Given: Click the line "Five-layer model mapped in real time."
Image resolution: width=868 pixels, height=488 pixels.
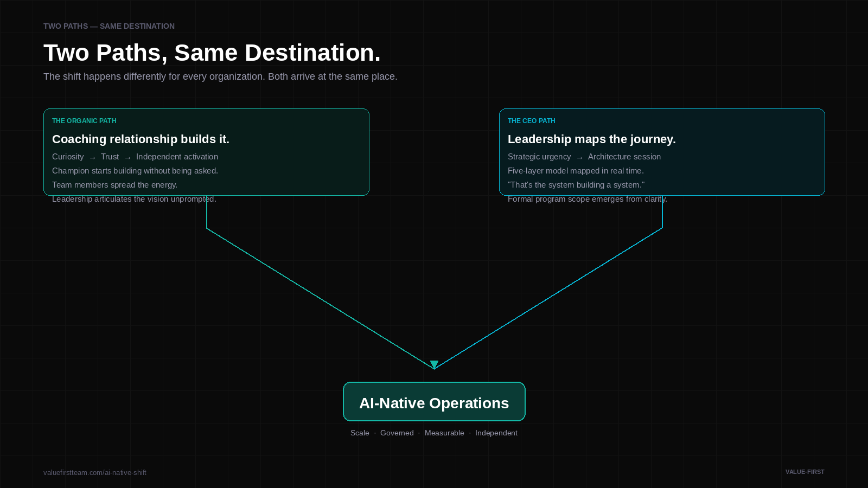Looking at the screenshot, I should [576, 171].
